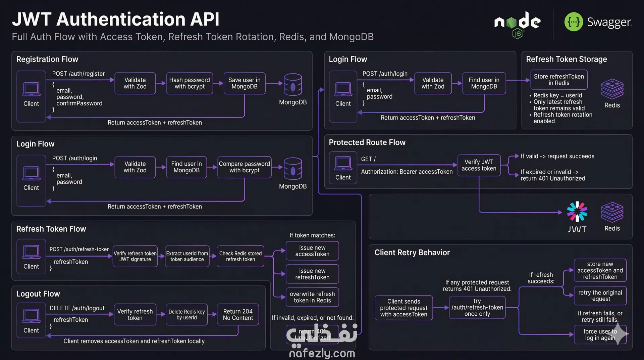
Task: Select the POST /auth/refresh-token label
Action: pyautogui.click(x=79, y=249)
